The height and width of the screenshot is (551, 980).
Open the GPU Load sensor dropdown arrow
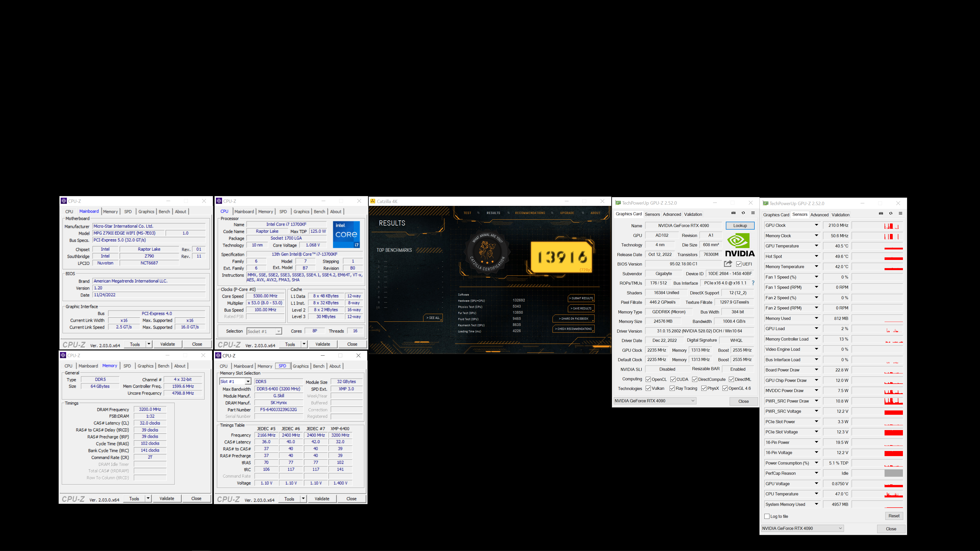(x=816, y=329)
